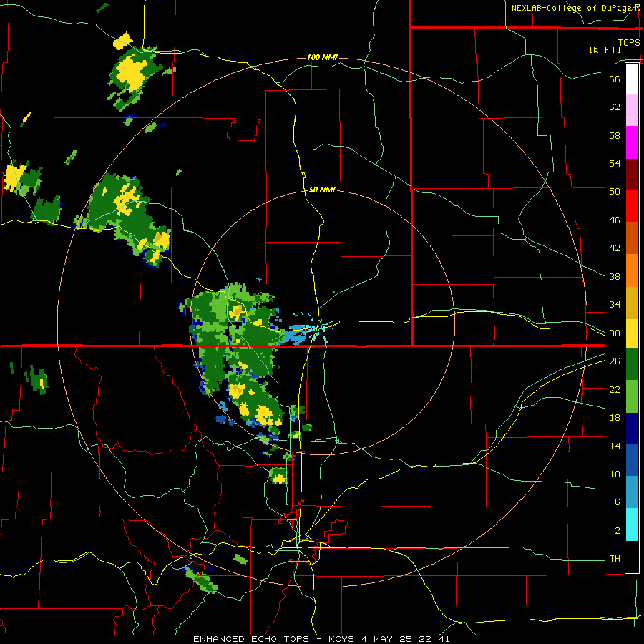Click the TOPS legend heading
This screenshot has height=644, width=644.
pos(629,43)
